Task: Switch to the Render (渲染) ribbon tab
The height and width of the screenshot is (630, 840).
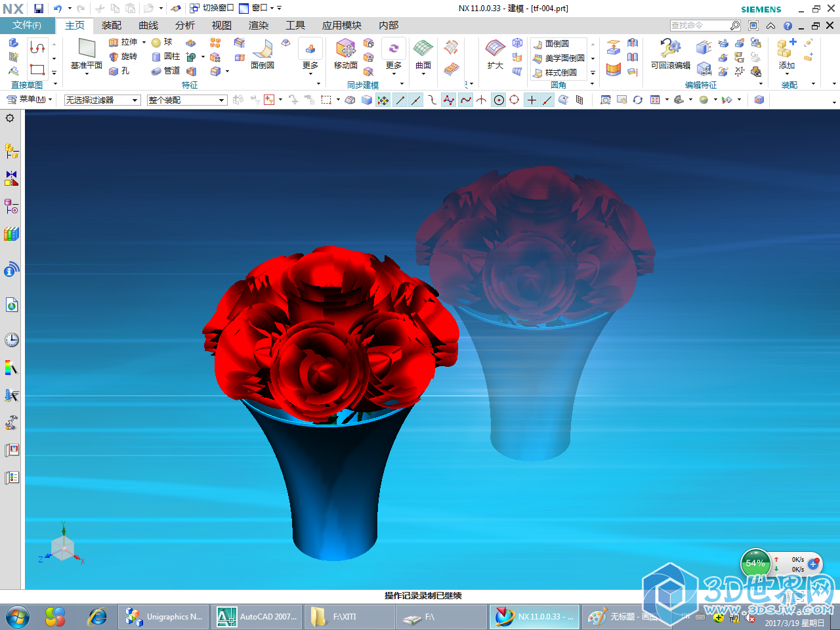Action: [x=259, y=25]
